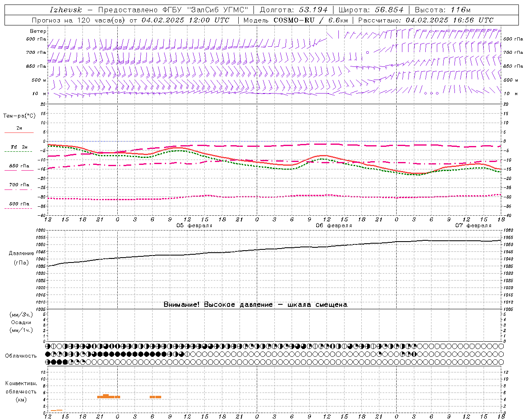Image resolution: width=525 pixels, height=420 pixels.
Task: Click the Облачность panel label
Action: pyautogui.click(x=21, y=356)
